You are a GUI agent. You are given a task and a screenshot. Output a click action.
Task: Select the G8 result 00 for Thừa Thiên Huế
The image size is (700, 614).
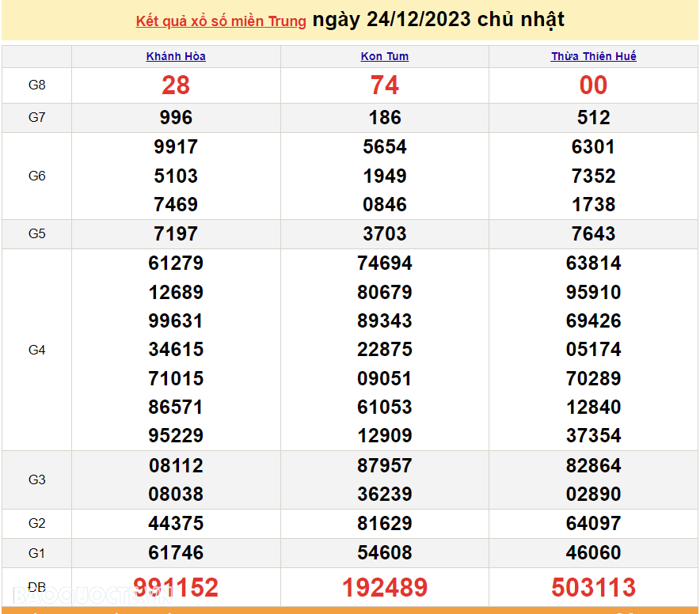pyautogui.click(x=594, y=85)
